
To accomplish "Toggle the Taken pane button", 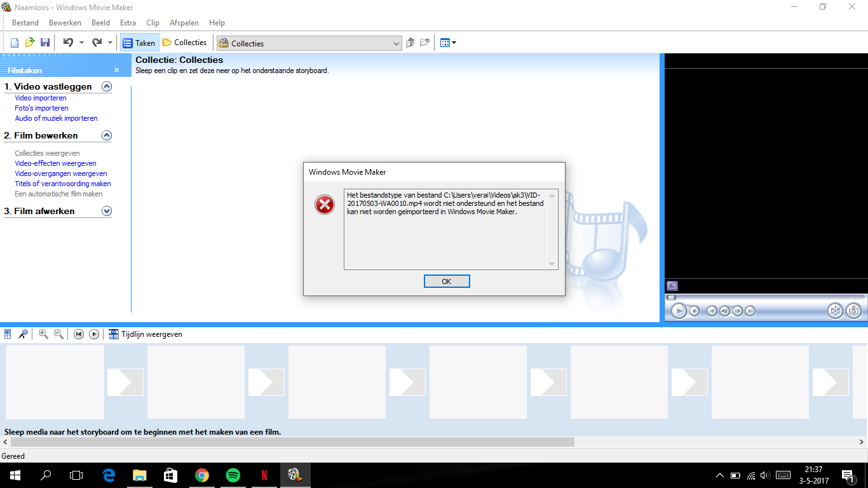I will point(139,43).
